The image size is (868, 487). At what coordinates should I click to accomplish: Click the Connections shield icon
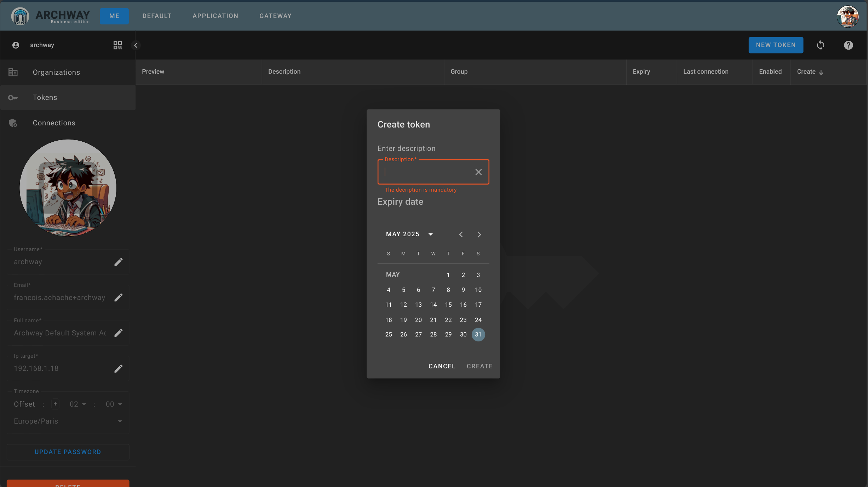click(x=13, y=123)
